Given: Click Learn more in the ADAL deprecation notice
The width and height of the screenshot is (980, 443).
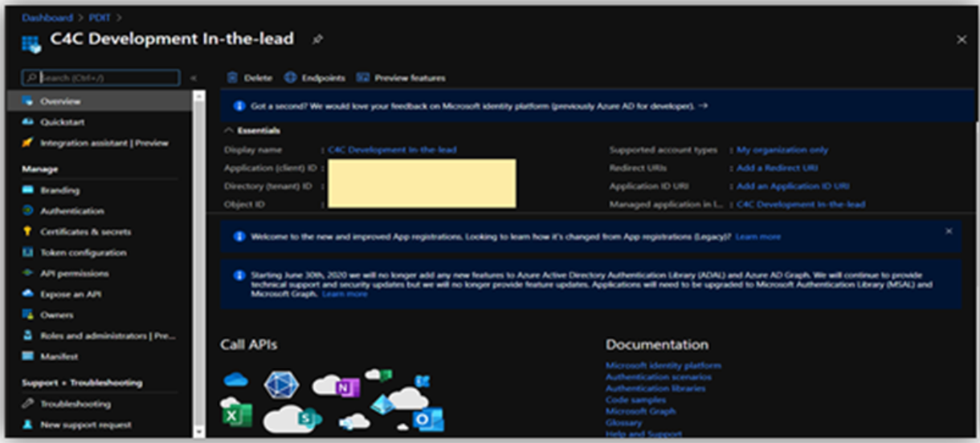Looking at the screenshot, I should point(345,295).
